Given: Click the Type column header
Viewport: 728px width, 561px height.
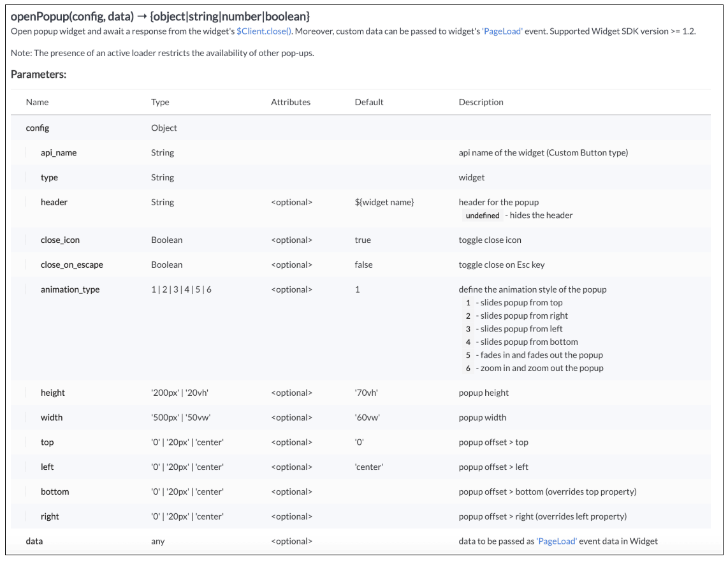Looking at the screenshot, I should 160,102.
